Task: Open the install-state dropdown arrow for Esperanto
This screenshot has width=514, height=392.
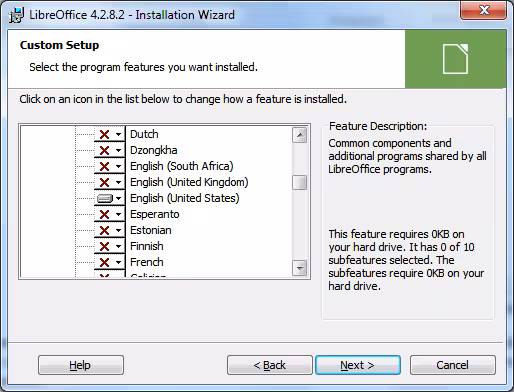Action: click(118, 215)
